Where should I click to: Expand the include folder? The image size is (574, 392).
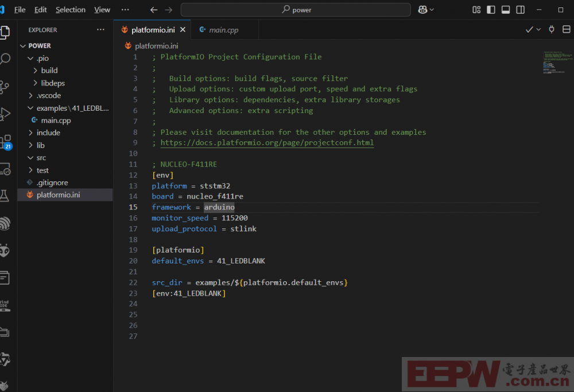pos(65,133)
